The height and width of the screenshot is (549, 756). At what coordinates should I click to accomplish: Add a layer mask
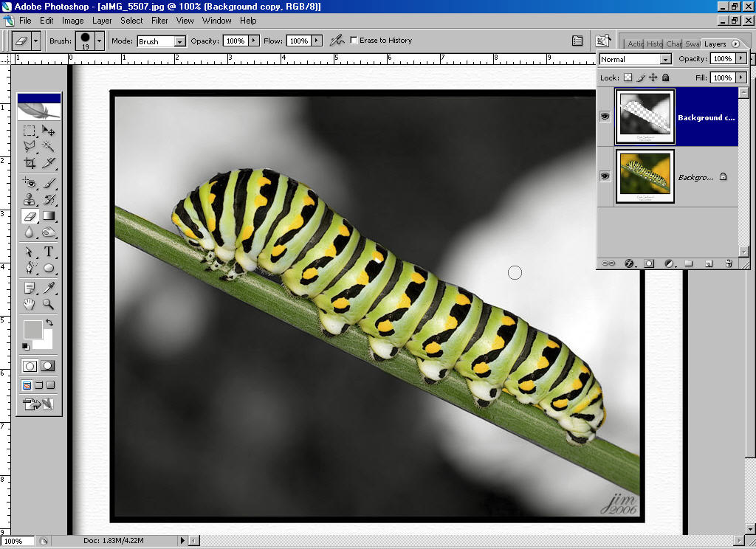649,263
